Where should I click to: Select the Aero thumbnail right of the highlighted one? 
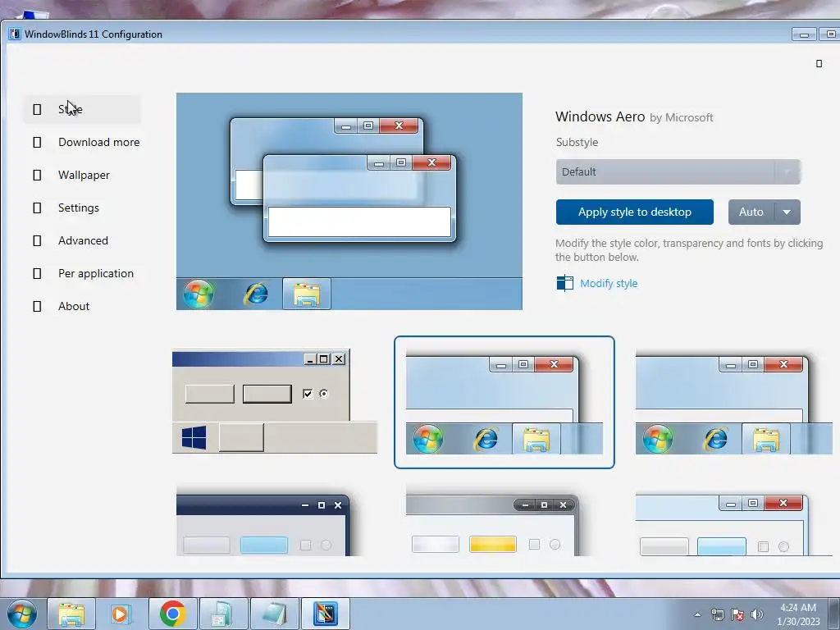click(x=734, y=402)
